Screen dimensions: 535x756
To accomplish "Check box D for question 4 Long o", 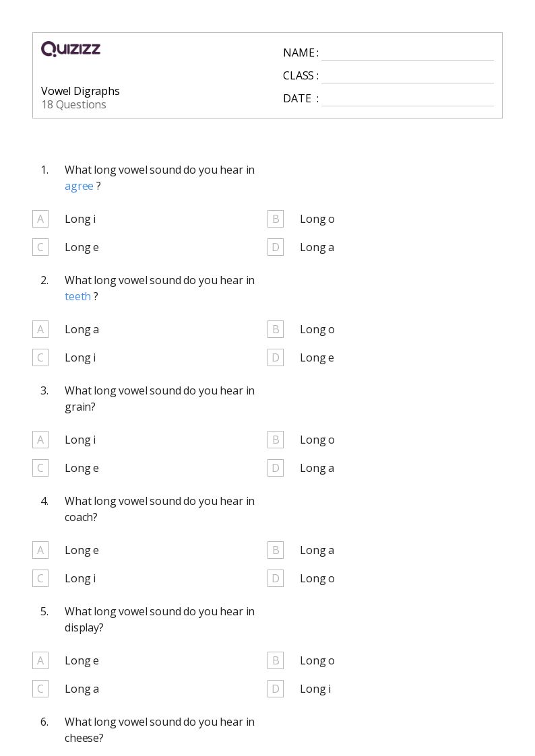I will (276, 578).
